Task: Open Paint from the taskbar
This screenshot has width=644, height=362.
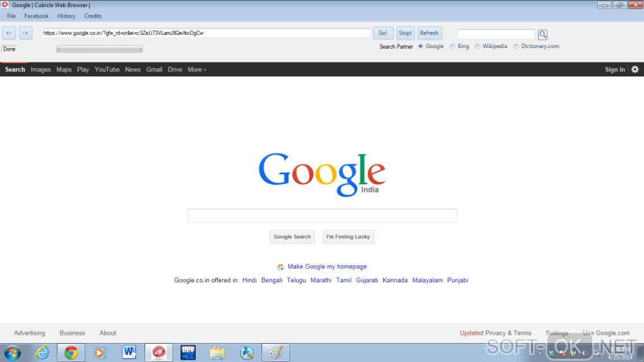Action: click(x=275, y=353)
